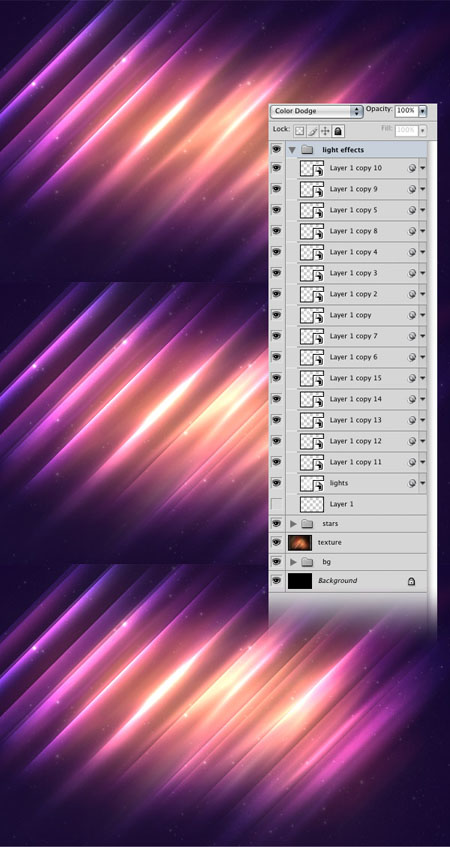Select Layer 1 copy 13 name

pyautogui.click(x=355, y=420)
